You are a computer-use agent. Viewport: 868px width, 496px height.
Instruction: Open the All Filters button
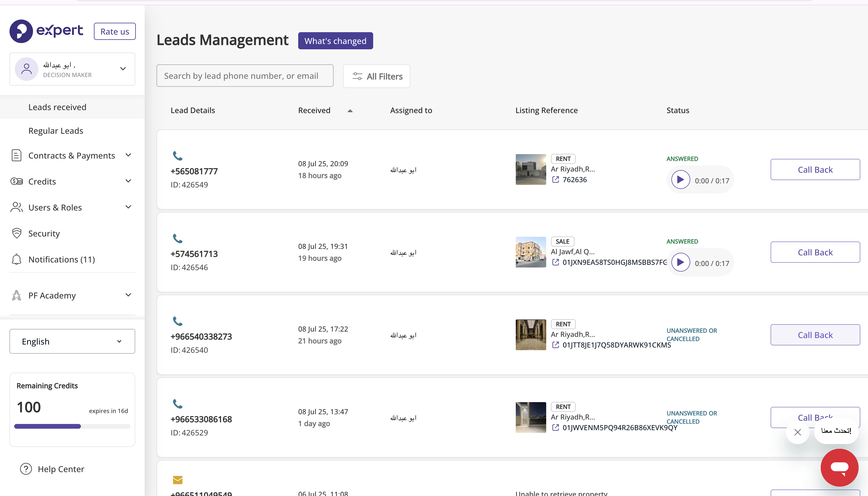[376, 76]
